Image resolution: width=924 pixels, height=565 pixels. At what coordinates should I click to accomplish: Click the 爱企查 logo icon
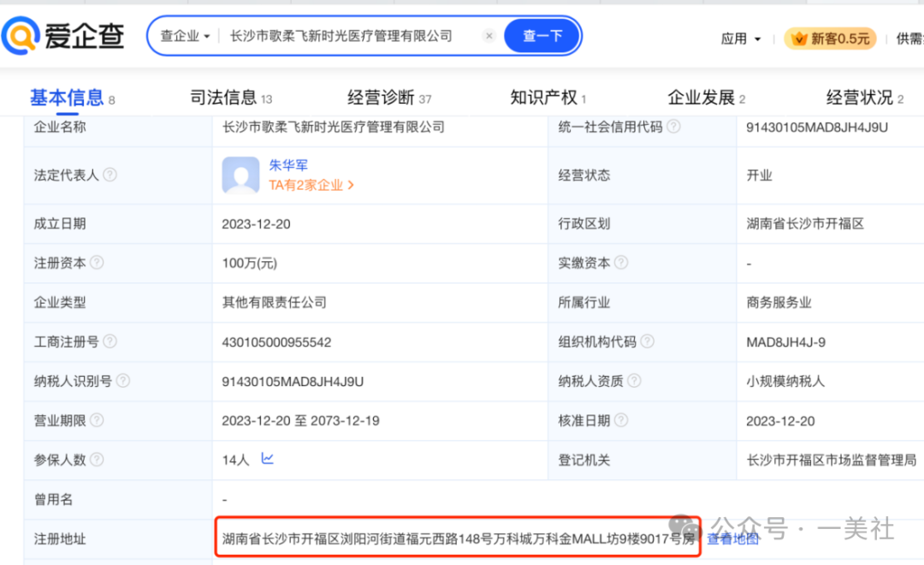coord(21,36)
